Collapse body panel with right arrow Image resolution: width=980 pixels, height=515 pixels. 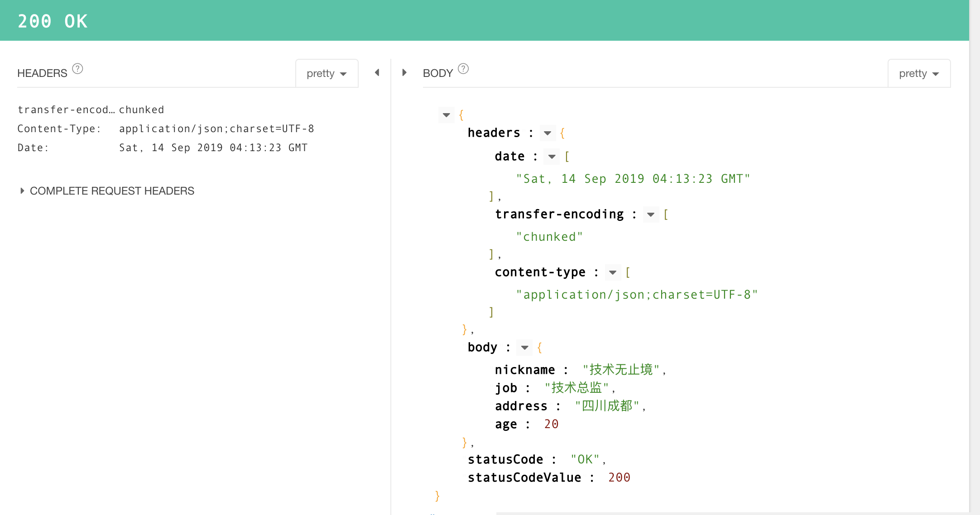(404, 72)
